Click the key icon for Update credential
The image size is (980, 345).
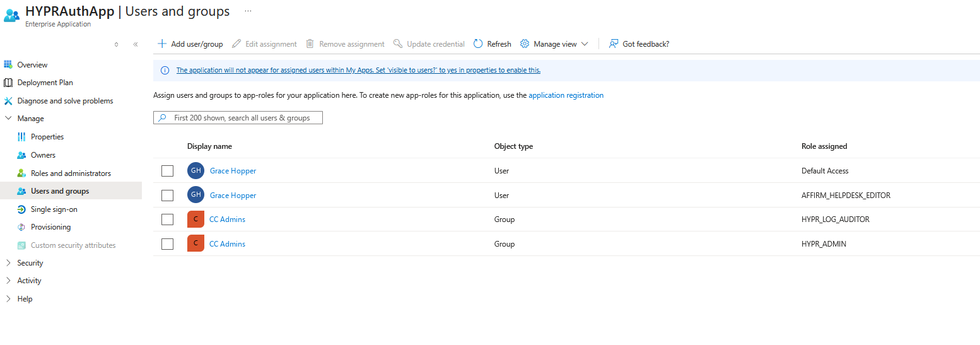(x=398, y=44)
